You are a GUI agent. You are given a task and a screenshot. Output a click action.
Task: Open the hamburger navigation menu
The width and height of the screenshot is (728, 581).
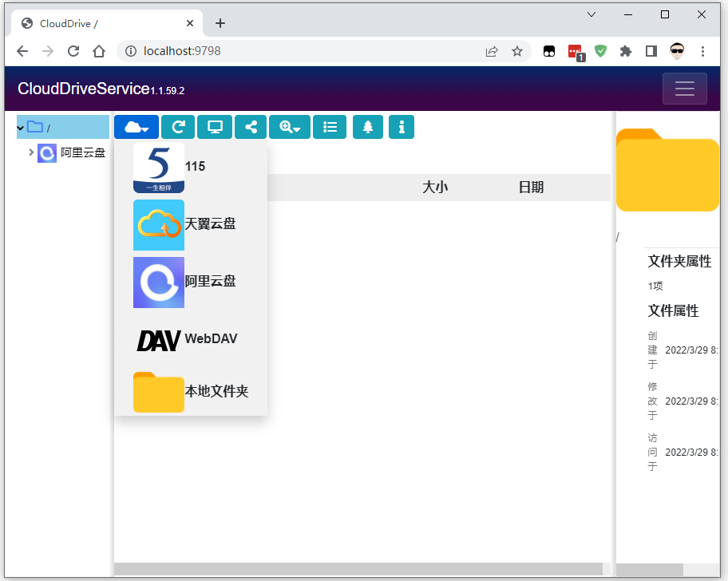click(x=685, y=89)
